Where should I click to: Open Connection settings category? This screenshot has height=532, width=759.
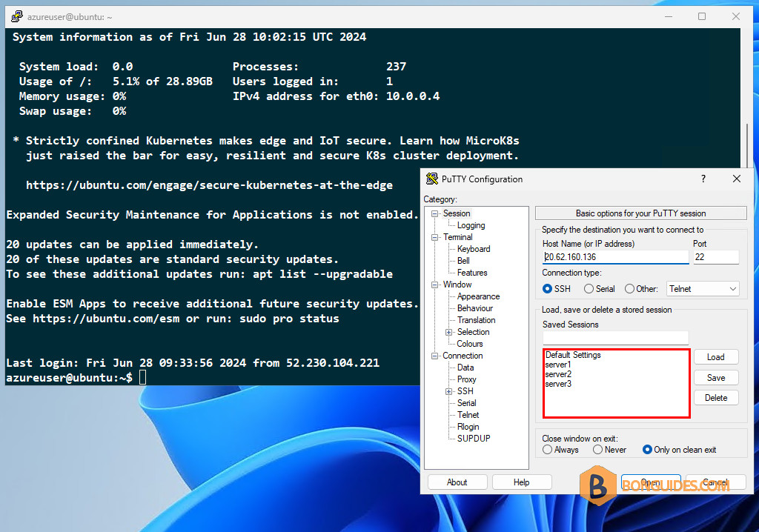463,356
